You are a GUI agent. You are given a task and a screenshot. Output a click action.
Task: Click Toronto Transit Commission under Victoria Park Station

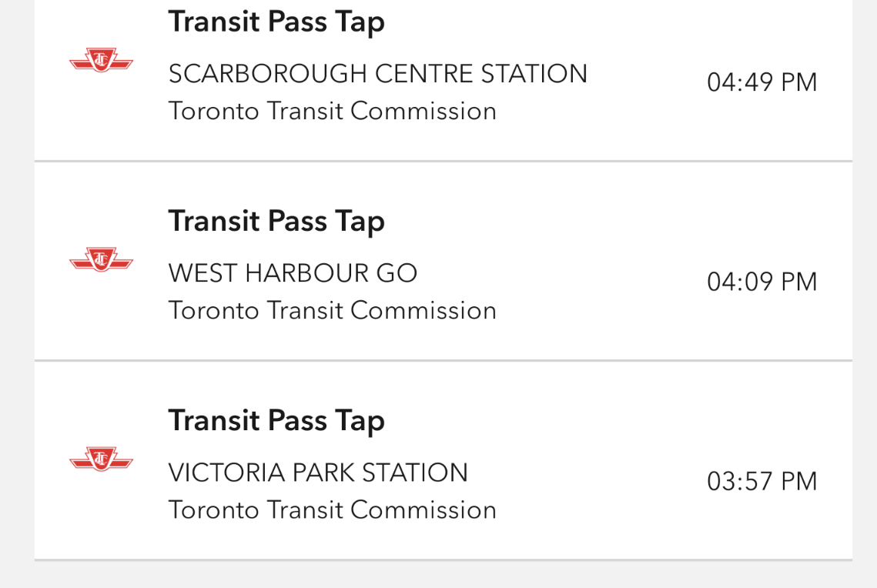[332, 509]
